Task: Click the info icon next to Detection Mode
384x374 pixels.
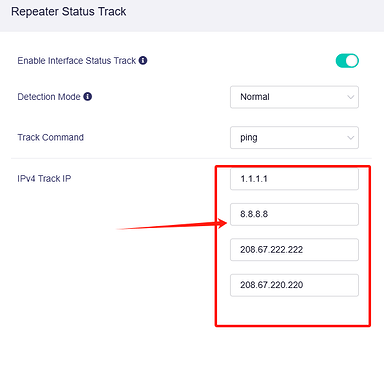Action: tap(88, 97)
